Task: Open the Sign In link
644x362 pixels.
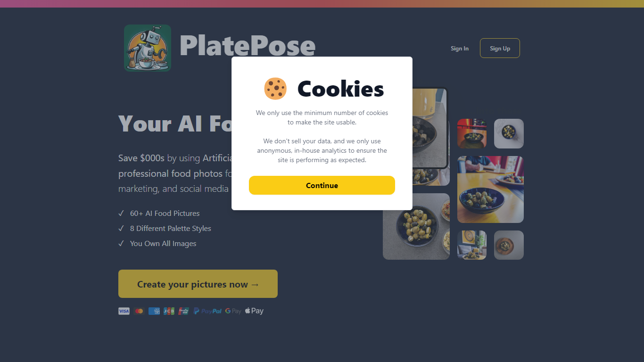Action: point(460,49)
